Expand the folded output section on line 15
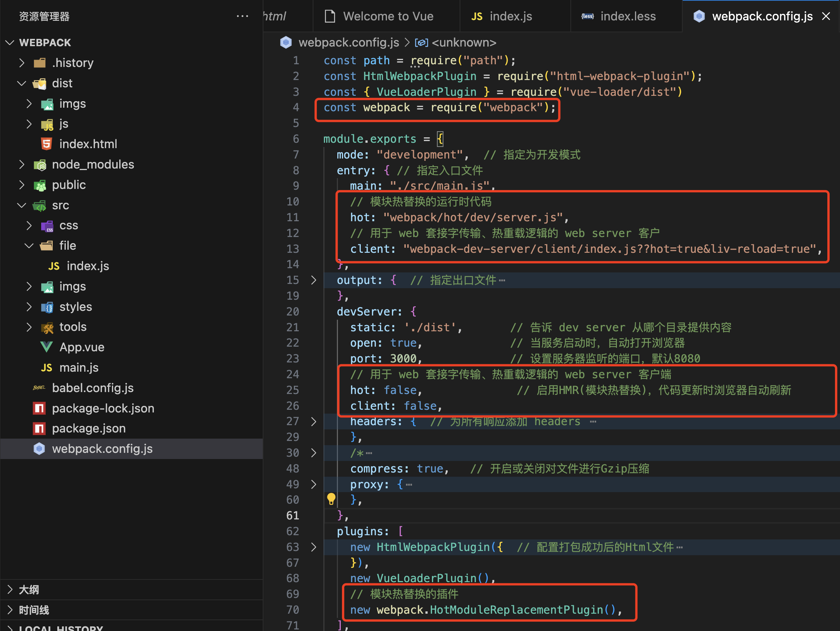Image resolution: width=840 pixels, height=631 pixels. click(x=313, y=280)
